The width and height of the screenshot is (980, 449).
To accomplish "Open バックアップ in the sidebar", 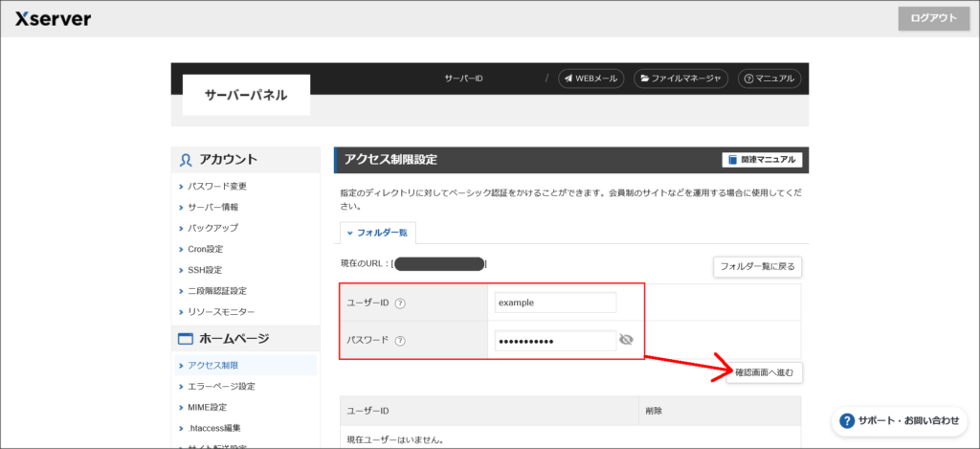I will pos(212,228).
